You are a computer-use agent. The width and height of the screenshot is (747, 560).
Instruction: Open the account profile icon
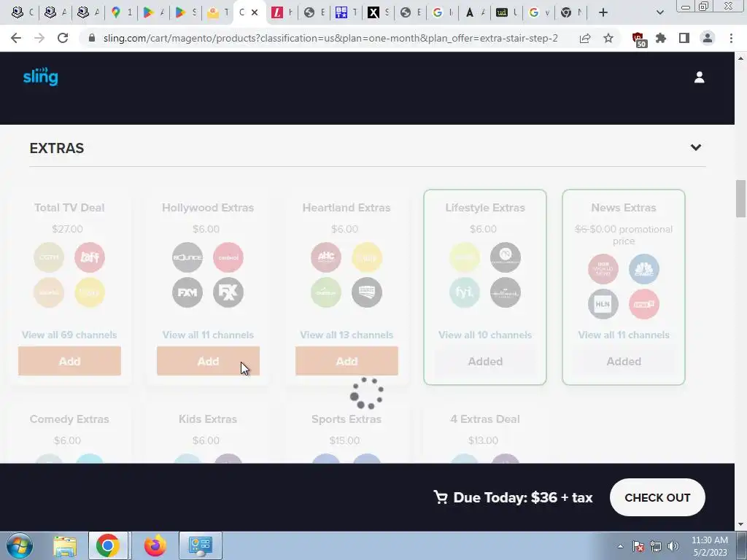tap(699, 77)
